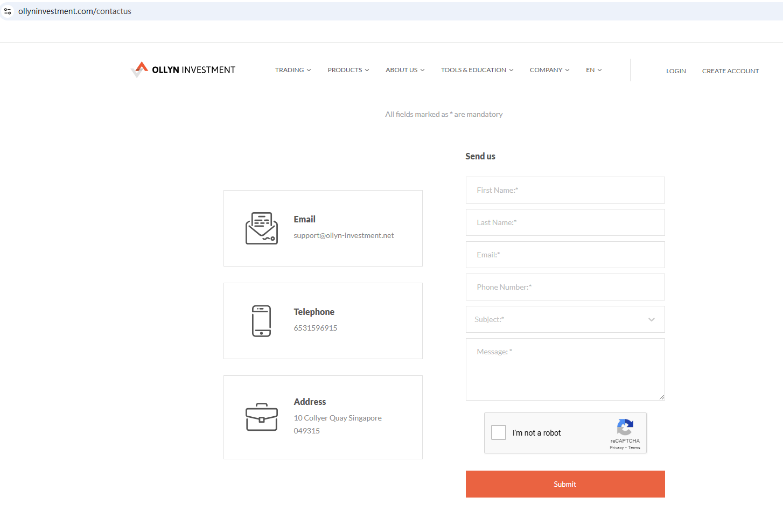Screen dimensions: 783x532
Task: Expand the Trading menu
Action: 292,70
